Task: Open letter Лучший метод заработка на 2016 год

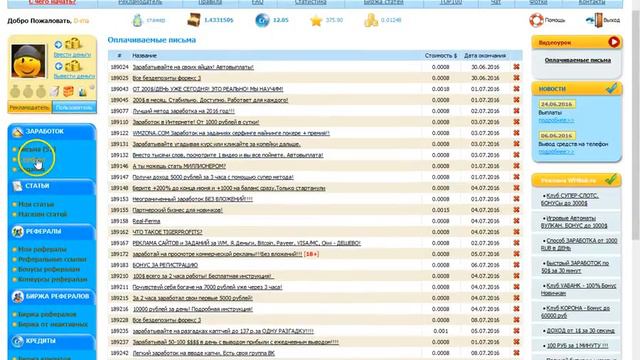Action: coord(183,111)
